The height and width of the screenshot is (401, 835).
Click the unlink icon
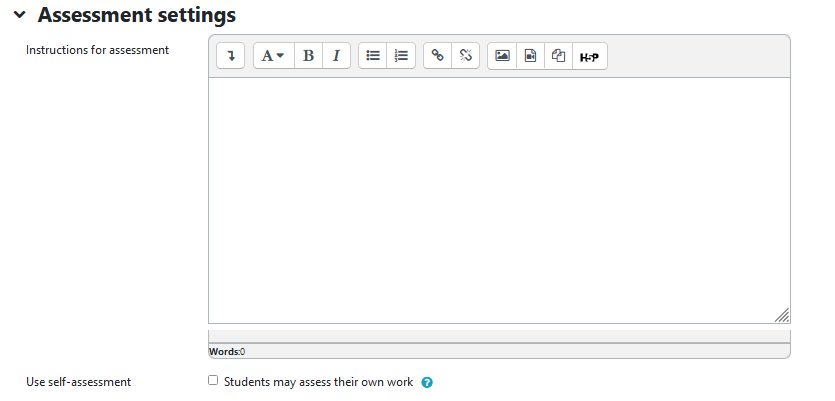point(465,56)
